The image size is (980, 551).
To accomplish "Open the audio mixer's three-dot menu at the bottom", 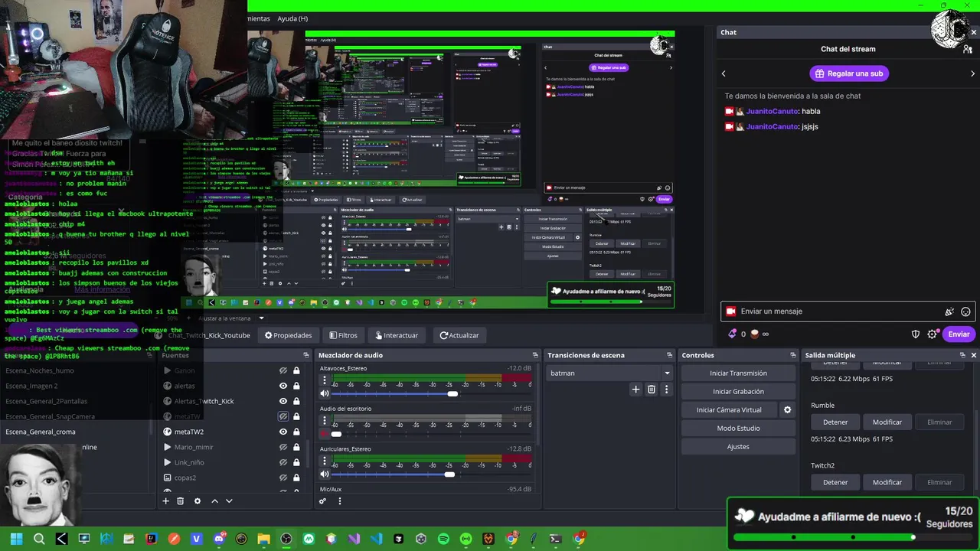I will (339, 501).
